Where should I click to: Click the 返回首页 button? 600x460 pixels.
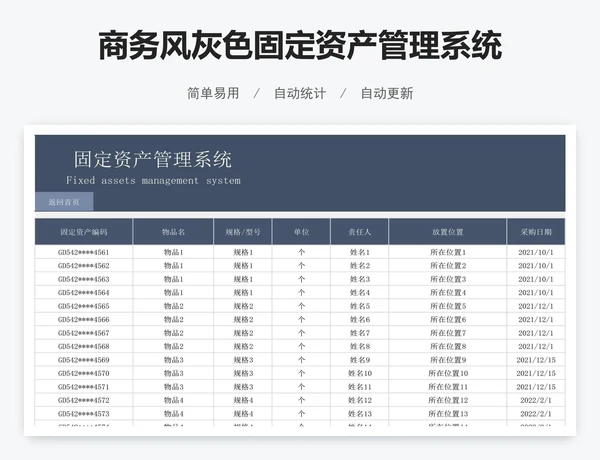(64, 202)
